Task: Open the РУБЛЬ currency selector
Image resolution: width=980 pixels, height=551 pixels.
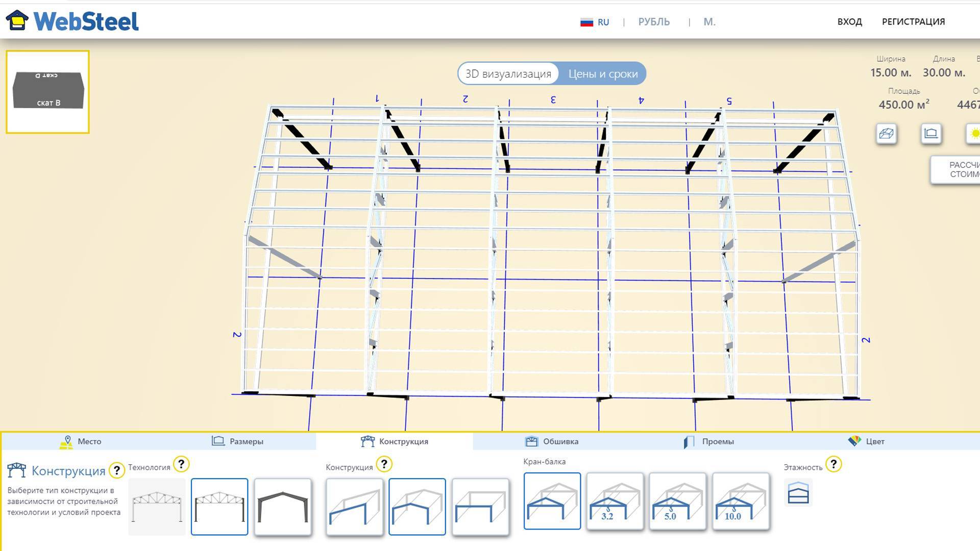Action: pos(653,22)
